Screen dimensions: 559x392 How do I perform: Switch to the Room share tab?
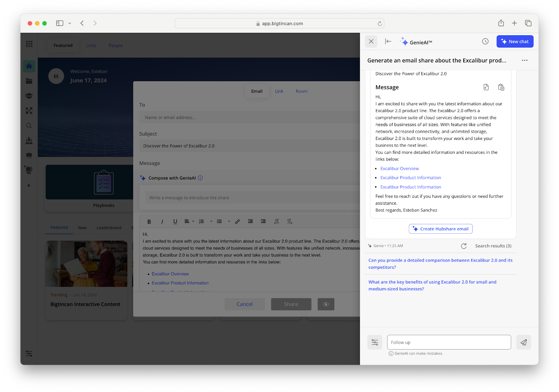point(302,91)
